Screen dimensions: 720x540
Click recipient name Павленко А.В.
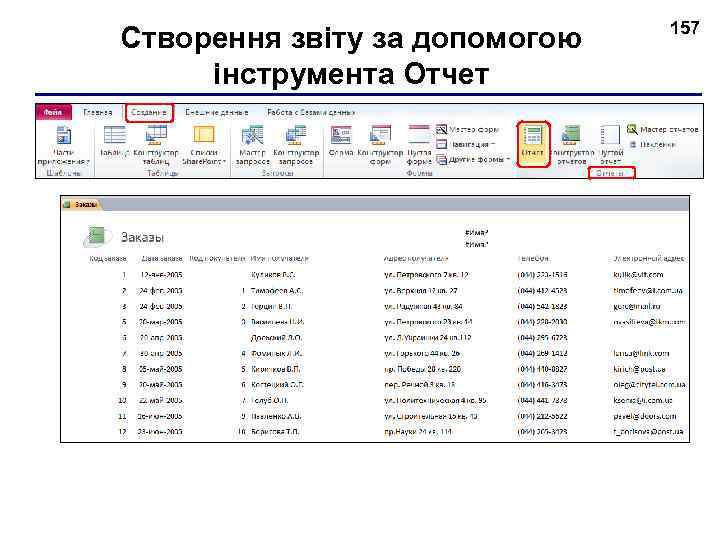tap(276, 416)
